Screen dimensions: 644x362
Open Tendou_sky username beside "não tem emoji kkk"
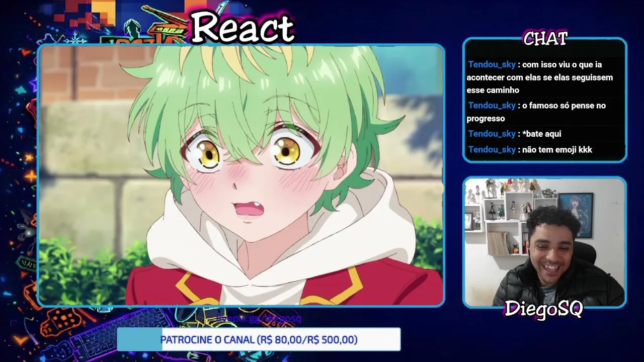click(x=492, y=149)
